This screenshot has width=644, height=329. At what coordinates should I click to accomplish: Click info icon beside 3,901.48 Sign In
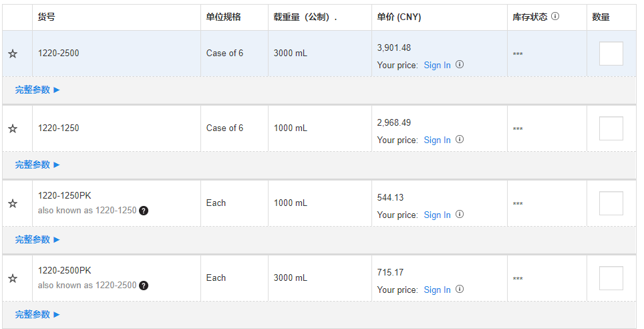460,64
